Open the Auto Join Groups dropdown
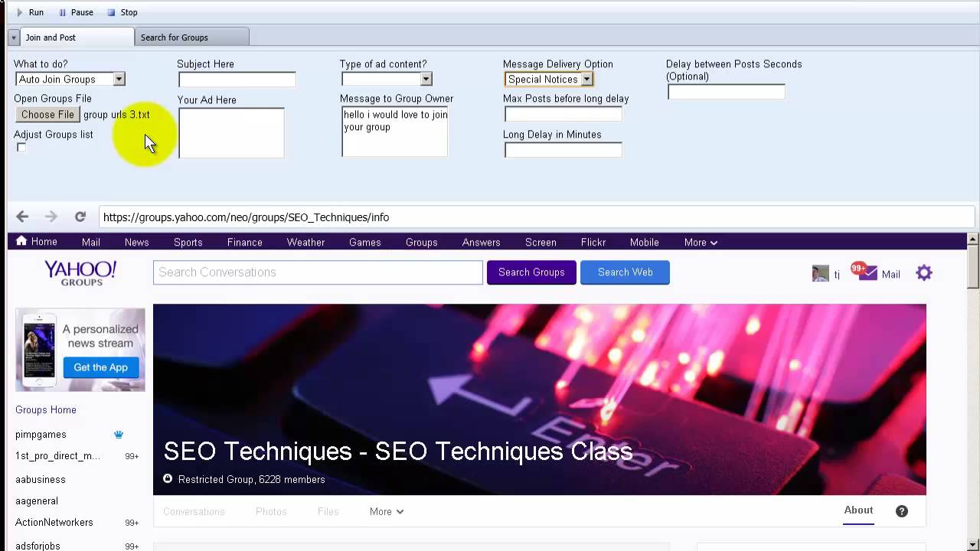 [x=70, y=79]
